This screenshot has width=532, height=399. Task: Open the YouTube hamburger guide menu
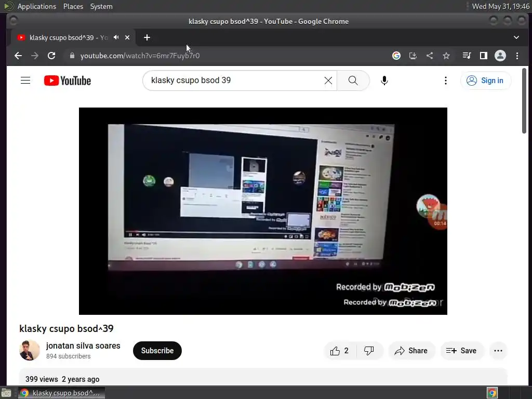coord(25,81)
